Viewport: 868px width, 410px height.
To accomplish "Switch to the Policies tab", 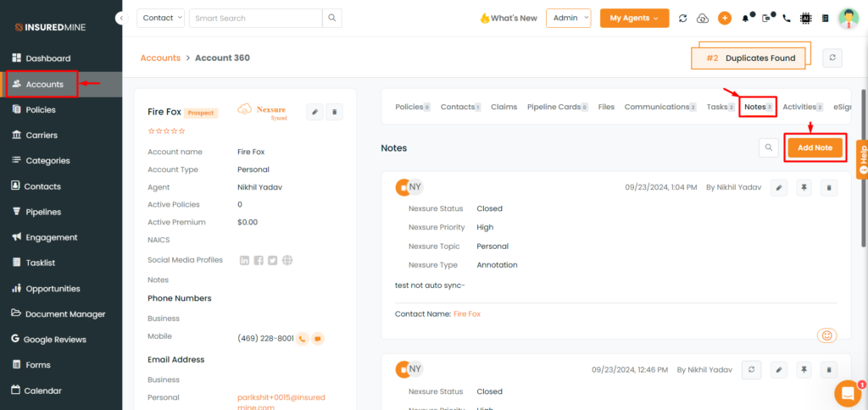I will tap(413, 107).
